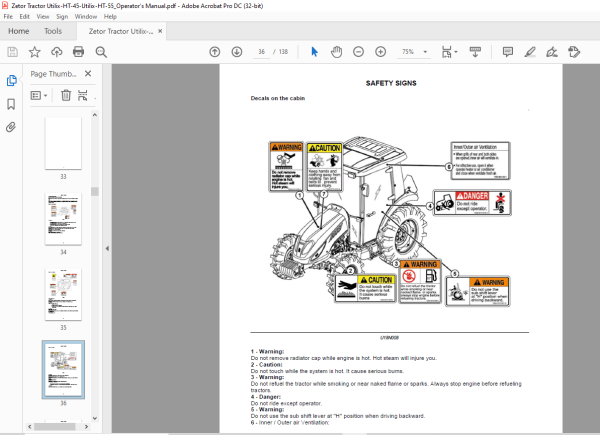Viewport: 600px width, 435px height.
Task: Open the Fill and Sign tool
Action: pyautogui.click(x=552, y=52)
